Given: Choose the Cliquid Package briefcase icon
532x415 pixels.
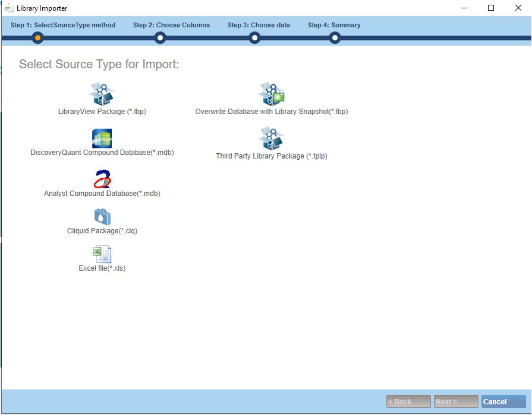Looking at the screenshot, I should click(102, 217).
